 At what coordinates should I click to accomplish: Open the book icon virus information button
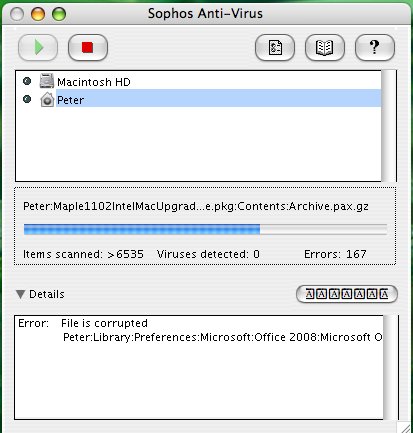coord(325,47)
